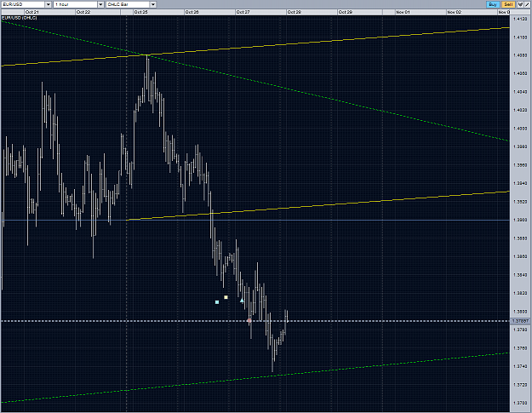Click the 1.4000 price axis label
The height and width of the screenshot is (413, 532).
(520, 129)
